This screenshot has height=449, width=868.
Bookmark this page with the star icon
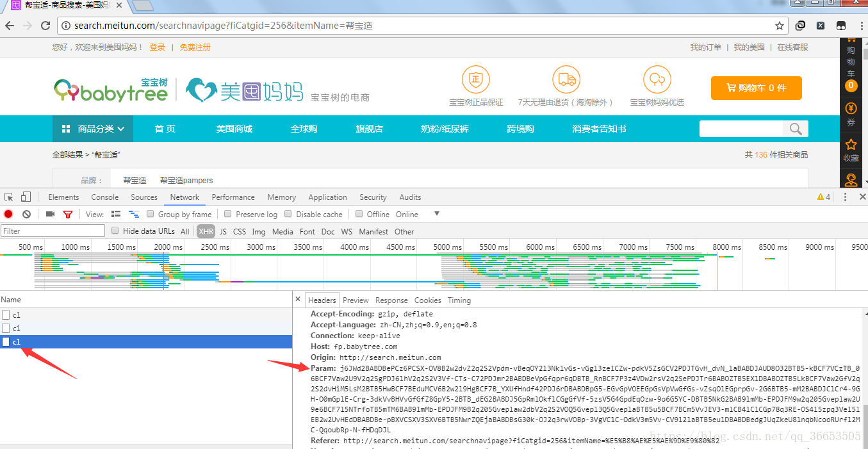pos(780,26)
